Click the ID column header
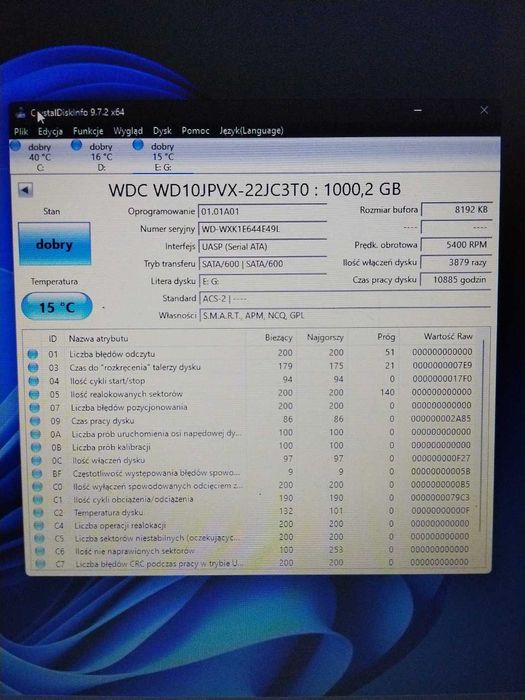Viewport: 525px width, 700px height. (x=53, y=339)
